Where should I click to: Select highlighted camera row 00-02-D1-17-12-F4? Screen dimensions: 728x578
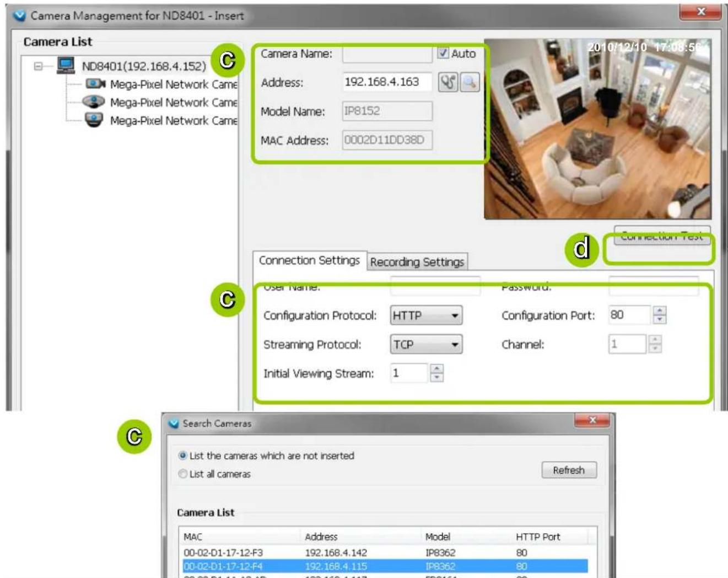385,566
